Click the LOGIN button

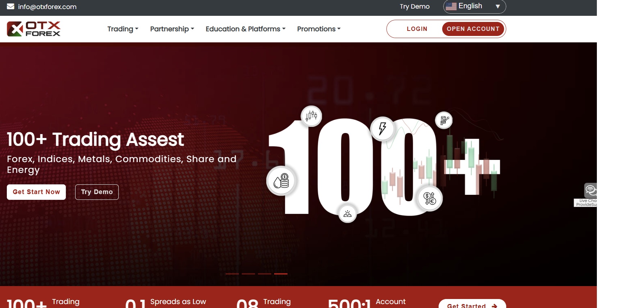pyautogui.click(x=417, y=29)
